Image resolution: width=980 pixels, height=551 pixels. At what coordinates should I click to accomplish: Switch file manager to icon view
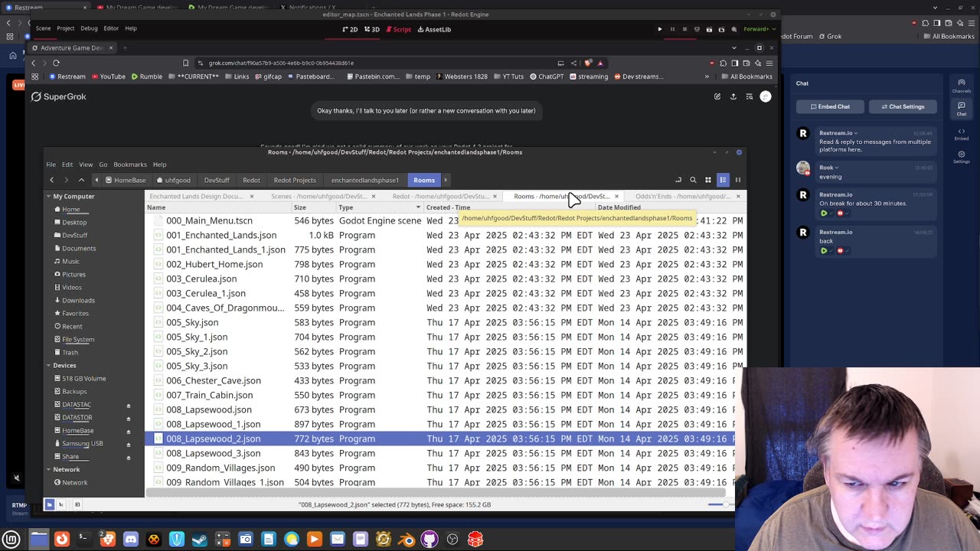tap(708, 180)
